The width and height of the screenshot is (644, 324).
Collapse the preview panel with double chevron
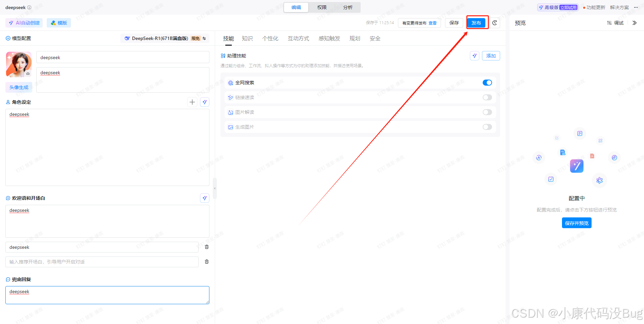635,23
